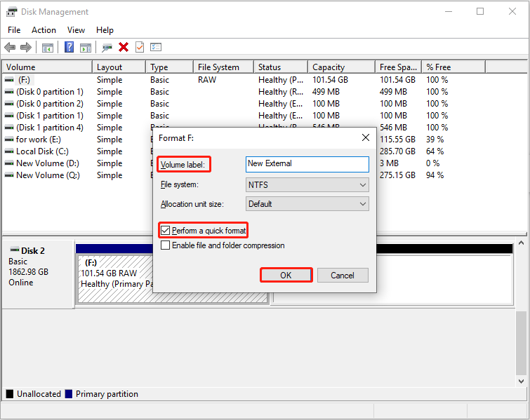
Task: Expand the File system NTFS dropdown
Action: (x=307, y=185)
